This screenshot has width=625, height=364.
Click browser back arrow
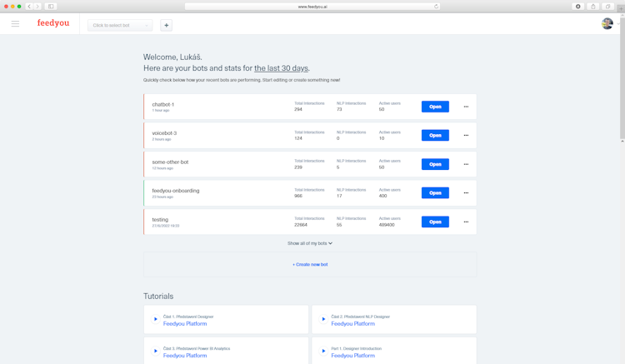pyautogui.click(x=29, y=7)
